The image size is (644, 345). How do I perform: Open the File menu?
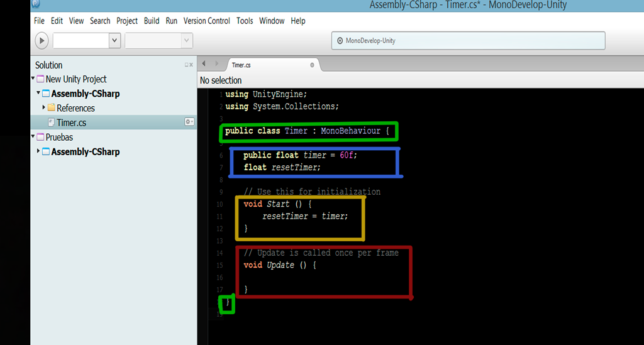pos(39,21)
